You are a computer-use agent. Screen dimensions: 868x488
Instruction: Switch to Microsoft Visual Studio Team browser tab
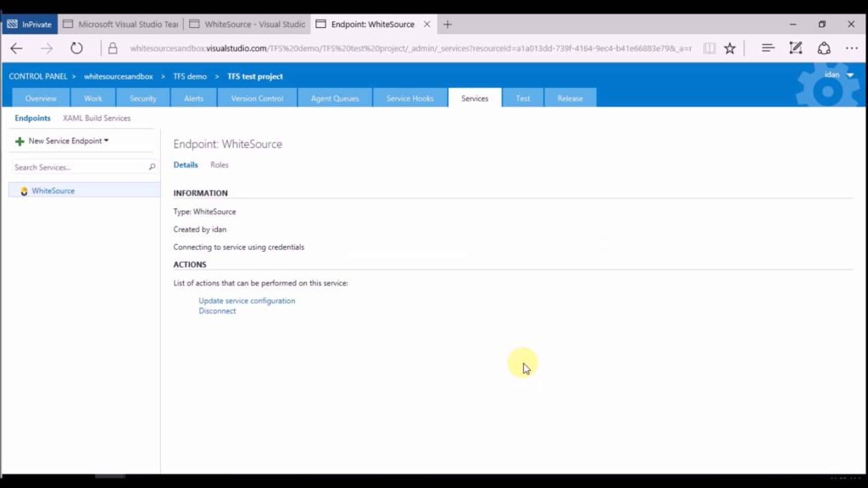(x=122, y=25)
